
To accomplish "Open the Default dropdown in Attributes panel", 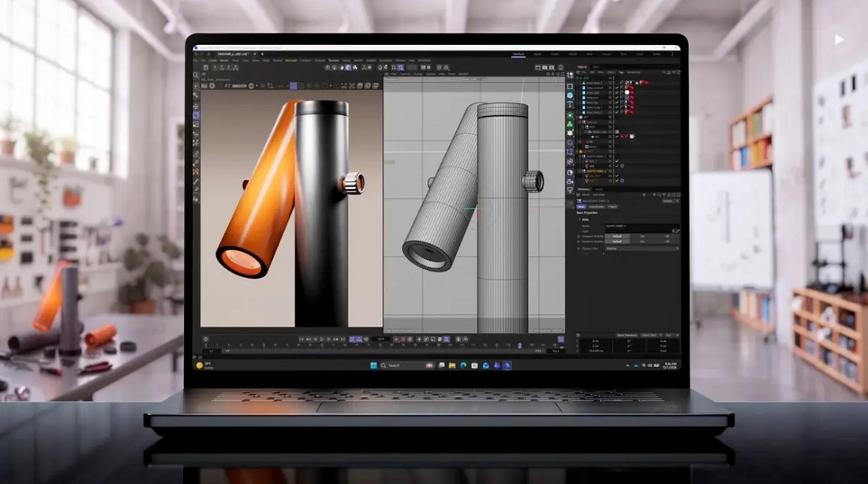I will pos(669,201).
